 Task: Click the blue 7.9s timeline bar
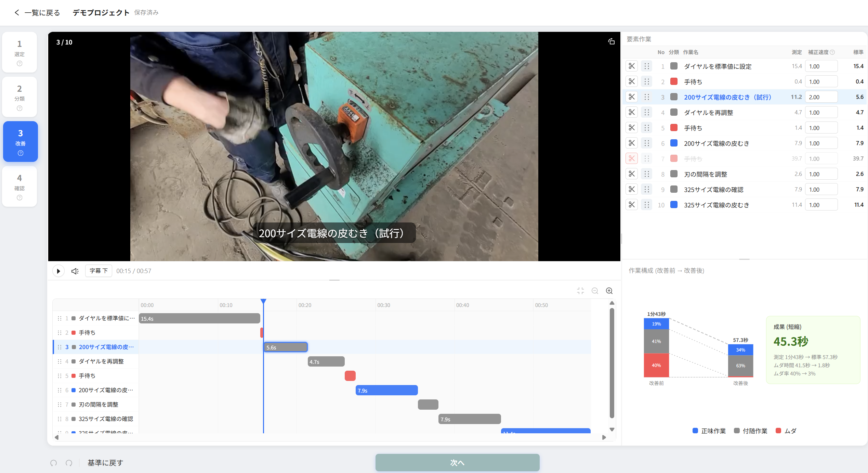click(x=386, y=390)
